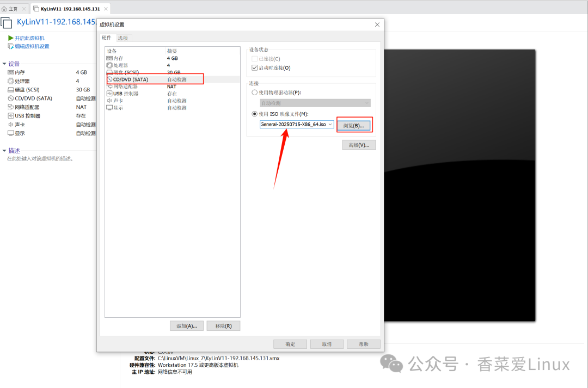Viewport: 588px width, 388px height.
Task: Click the USB controller icon in the dialog list
Action: point(109,94)
